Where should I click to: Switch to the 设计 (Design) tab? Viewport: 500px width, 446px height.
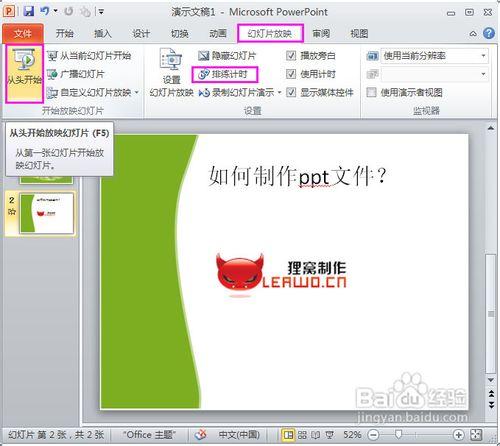point(141,33)
